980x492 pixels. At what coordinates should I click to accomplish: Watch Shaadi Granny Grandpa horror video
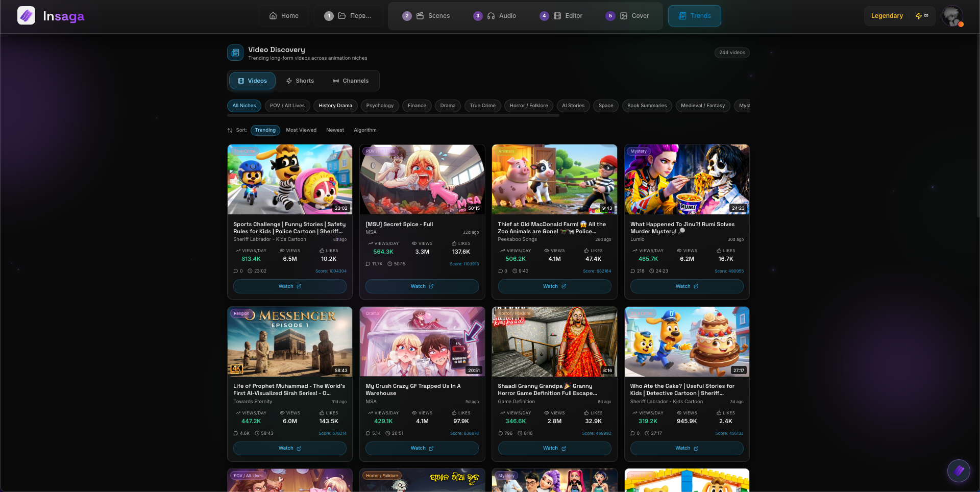point(554,448)
